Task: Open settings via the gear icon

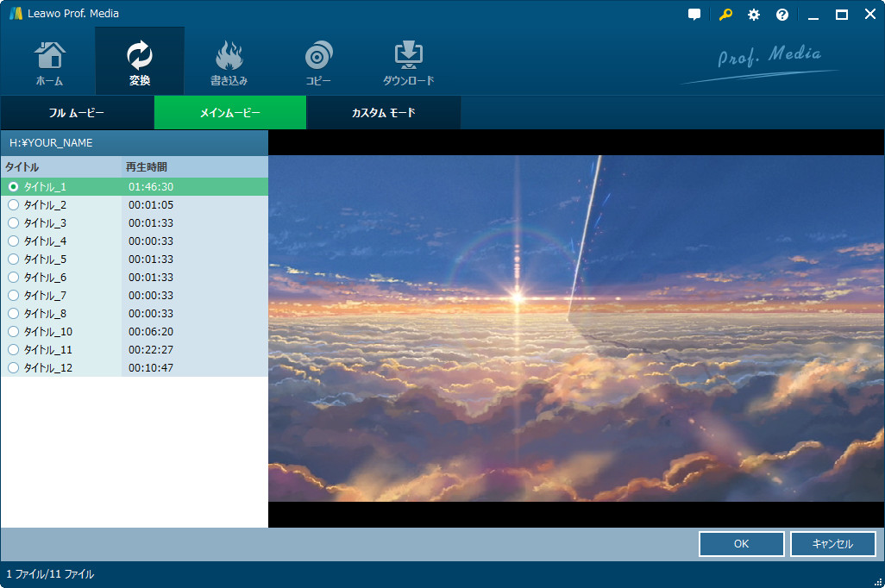Action: click(754, 15)
